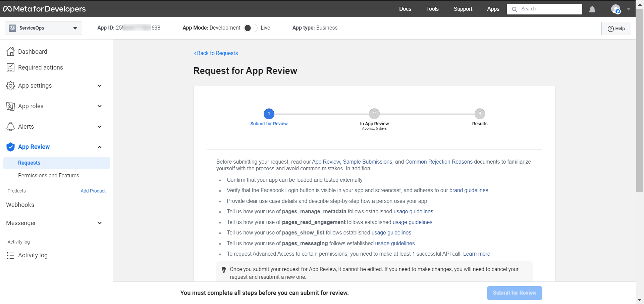Expand the Messenger section
This screenshot has height=304, width=644.
tap(99, 223)
